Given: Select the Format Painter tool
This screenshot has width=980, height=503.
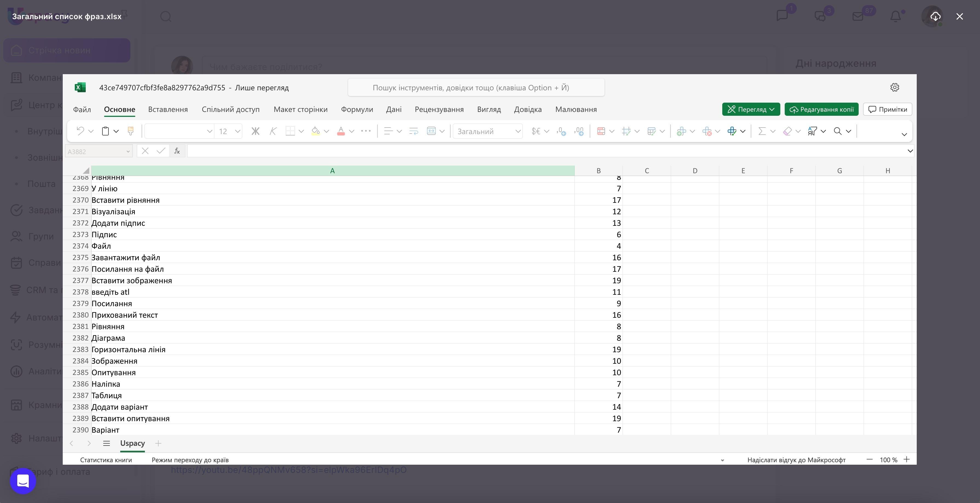Looking at the screenshot, I should [130, 131].
